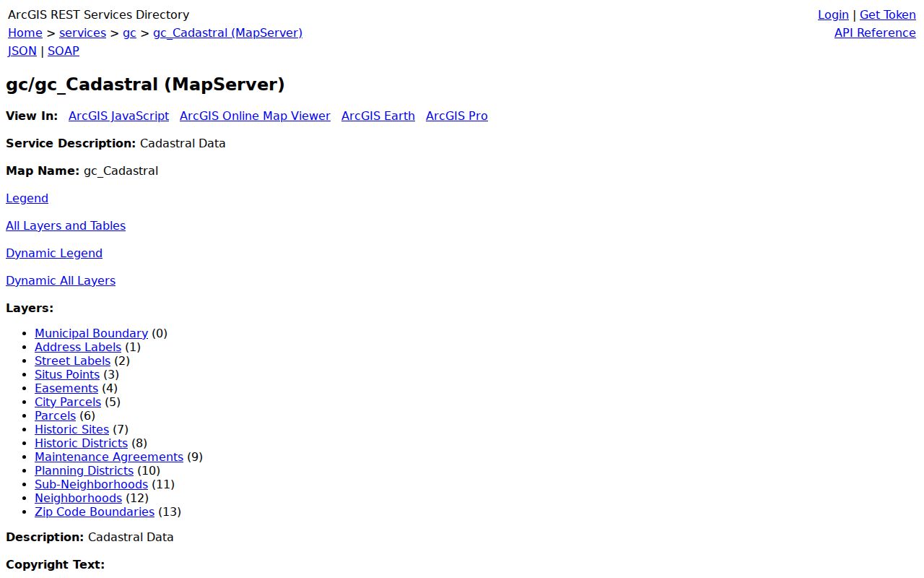The image size is (924, 578).
Task: Click the Service Description label
Action: point(71,143)
